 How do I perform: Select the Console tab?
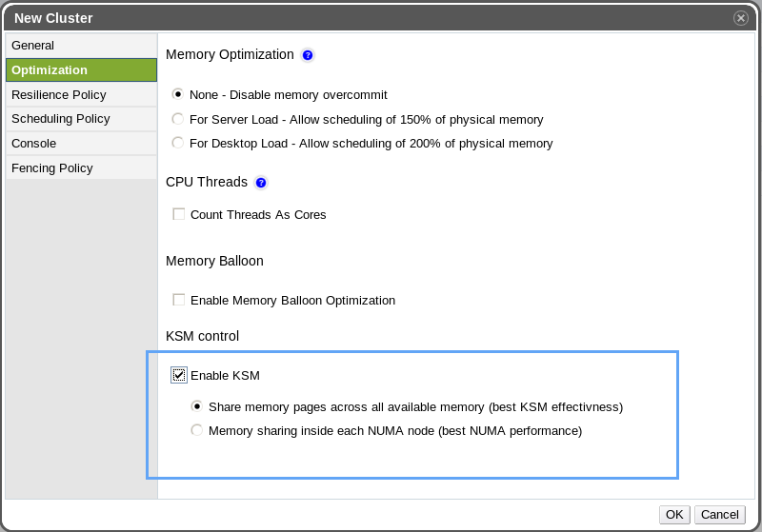[81, 144]
